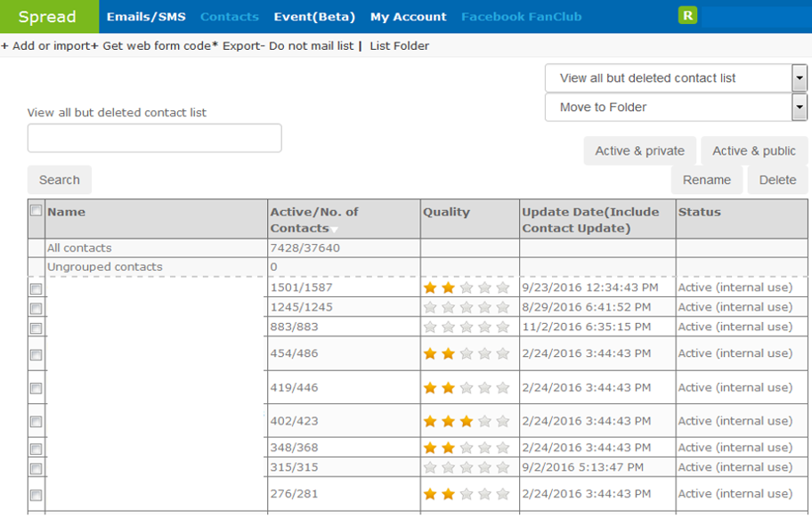Click the quality stars in the 883/883 row
The height and width of the screenshot is (518, 812).
click(466, 327)
